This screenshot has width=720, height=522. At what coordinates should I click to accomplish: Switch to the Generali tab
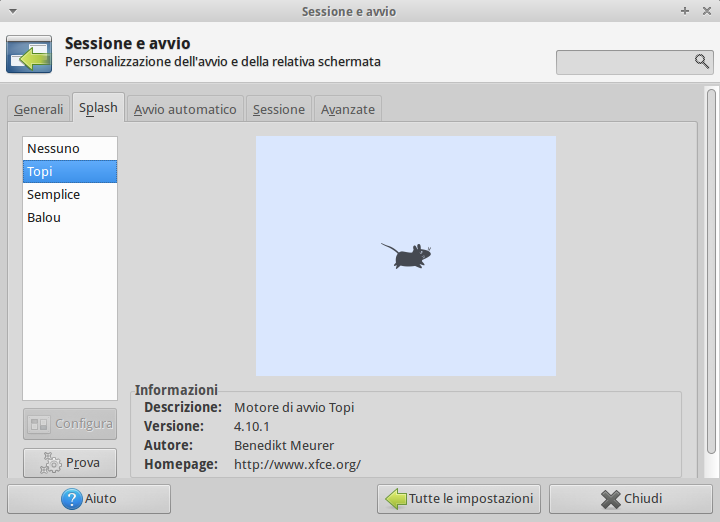(38, 109)
